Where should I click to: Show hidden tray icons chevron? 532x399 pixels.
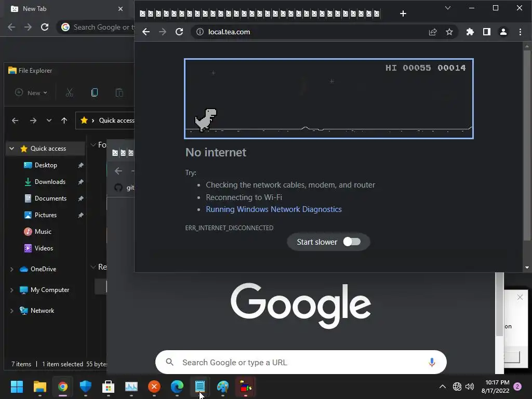(443, 387)
